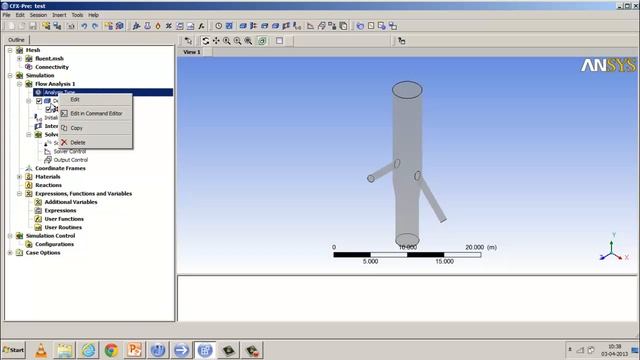Open Google Chrome from the taskbar
The image size is (640, 360).
point(111,350)
